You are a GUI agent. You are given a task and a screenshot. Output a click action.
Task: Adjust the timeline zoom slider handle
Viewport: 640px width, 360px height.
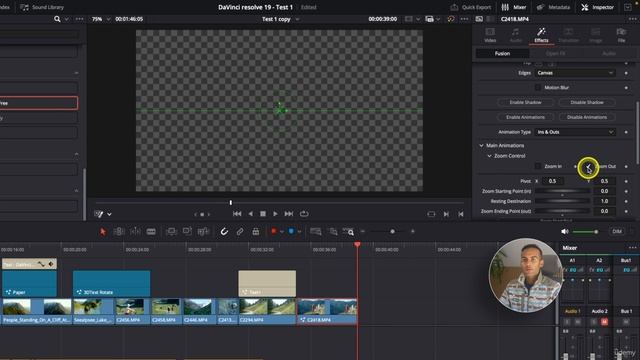click(x=392, y=231)
